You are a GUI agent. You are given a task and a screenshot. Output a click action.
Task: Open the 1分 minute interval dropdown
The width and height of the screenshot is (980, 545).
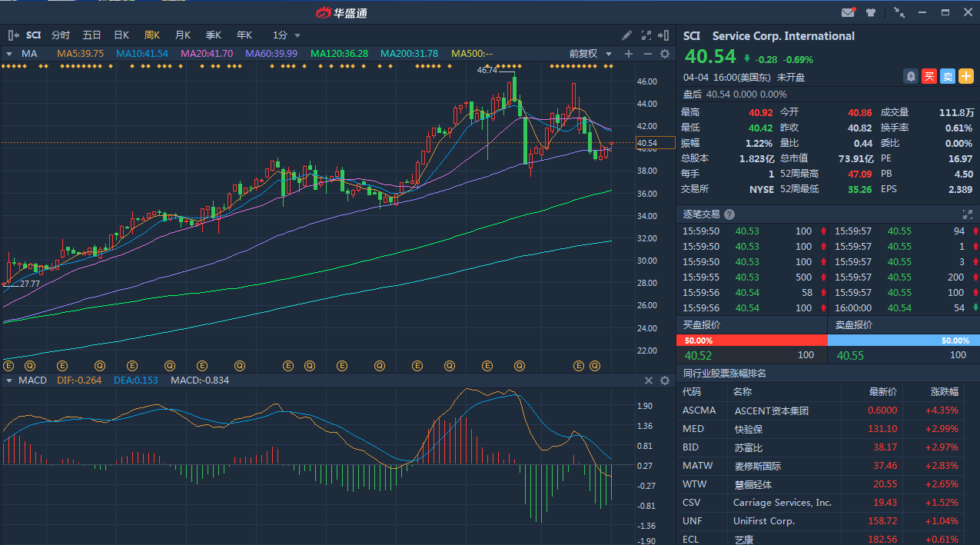pos(287,35)
